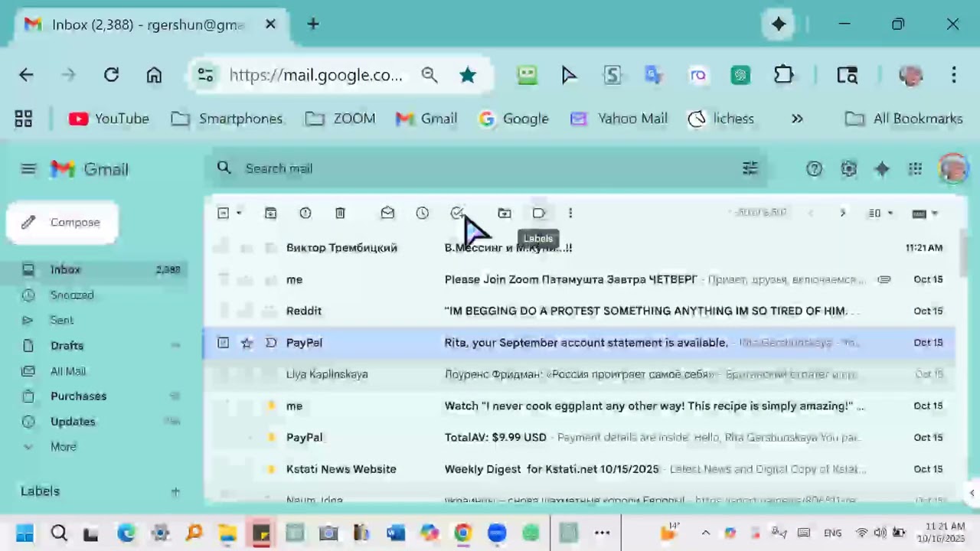Click the Mark as read envelope icon

coord(387,214)
